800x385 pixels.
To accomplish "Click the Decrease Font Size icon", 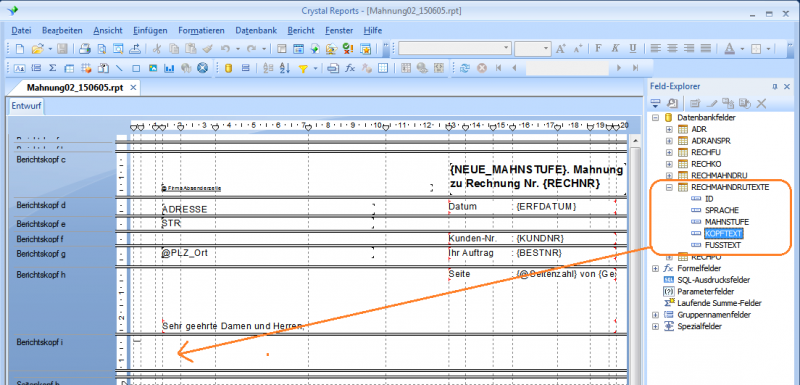I will 578,49.
